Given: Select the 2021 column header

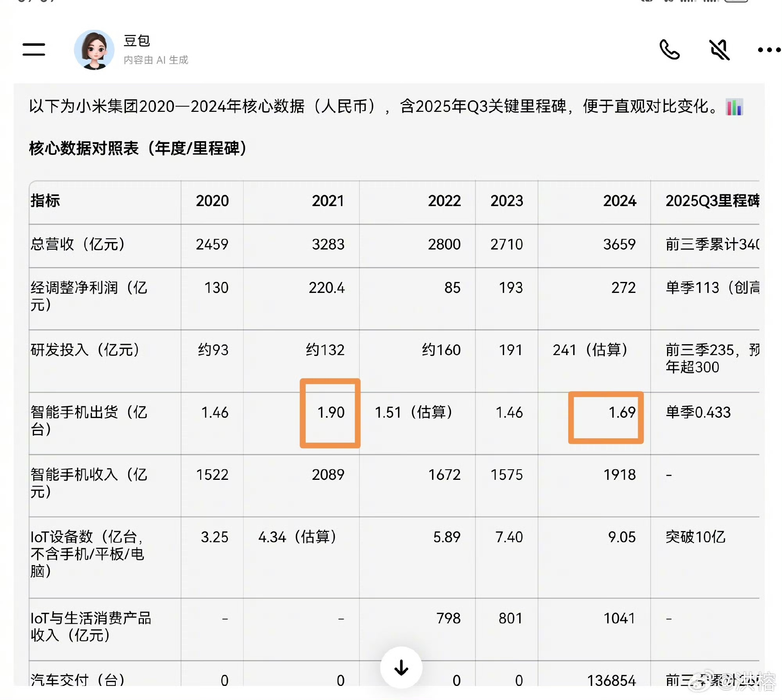Looking at the screenshot, I should click(328, 201).
